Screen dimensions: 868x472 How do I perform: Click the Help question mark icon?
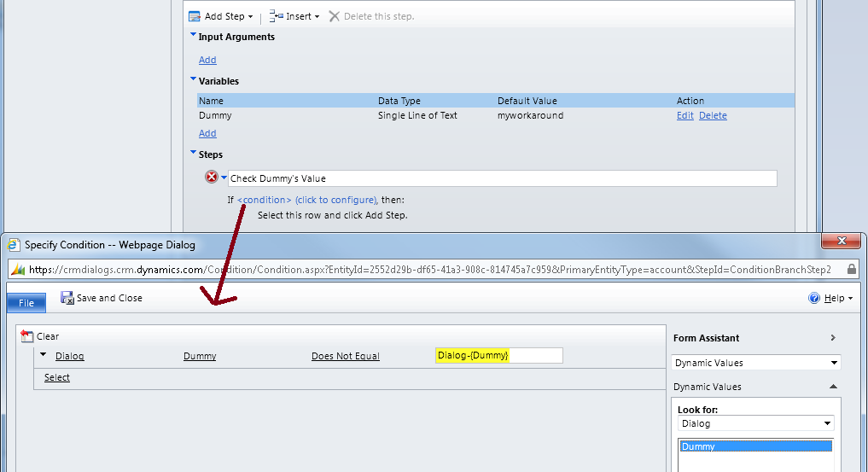coord(813,298)
